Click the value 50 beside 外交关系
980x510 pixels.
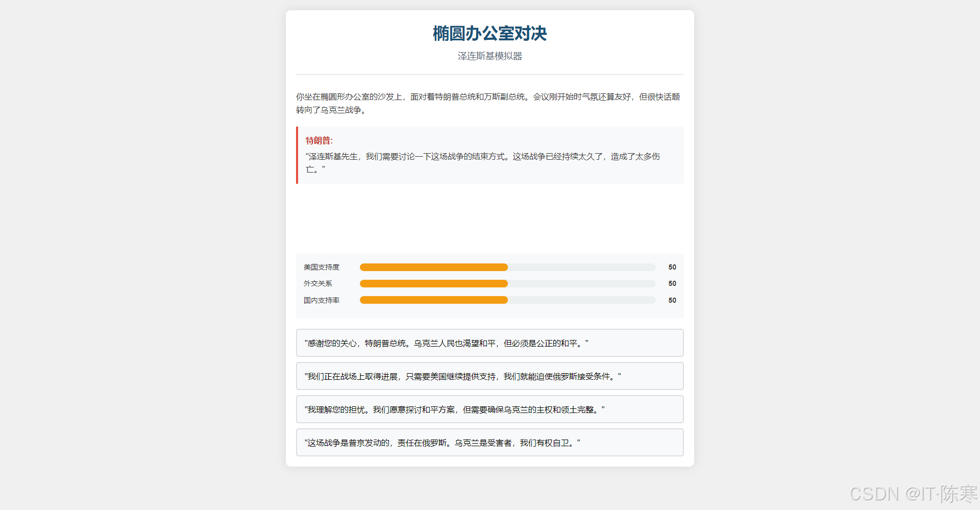click(x=672, y=283)
